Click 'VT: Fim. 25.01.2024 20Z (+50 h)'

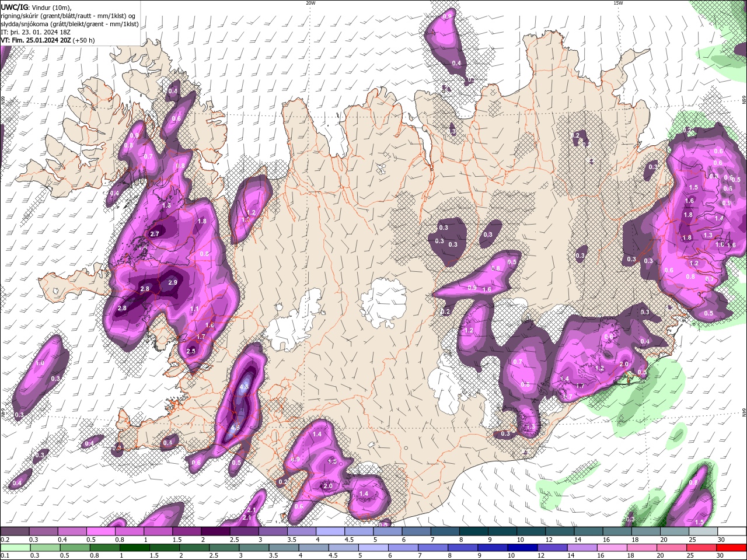tap(48, 40)
